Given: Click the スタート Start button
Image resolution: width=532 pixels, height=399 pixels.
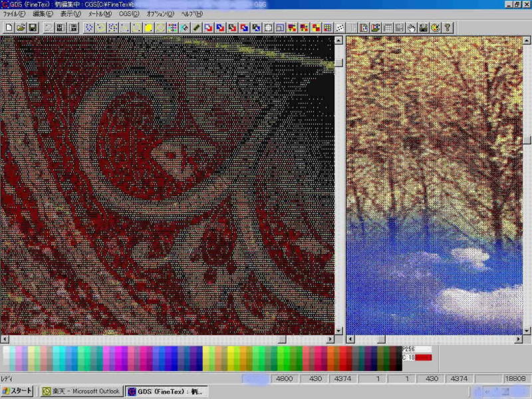Looking at the screenshot, I should click(x=17, y=392).
